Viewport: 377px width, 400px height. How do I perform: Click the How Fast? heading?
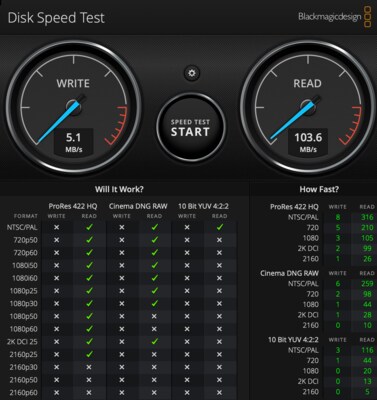coord(319,190)
